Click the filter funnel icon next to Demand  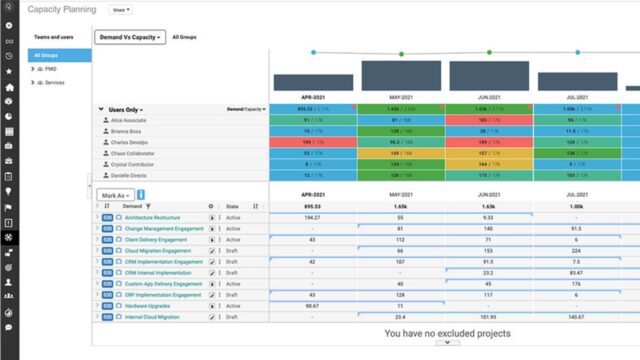coord(148,207)
